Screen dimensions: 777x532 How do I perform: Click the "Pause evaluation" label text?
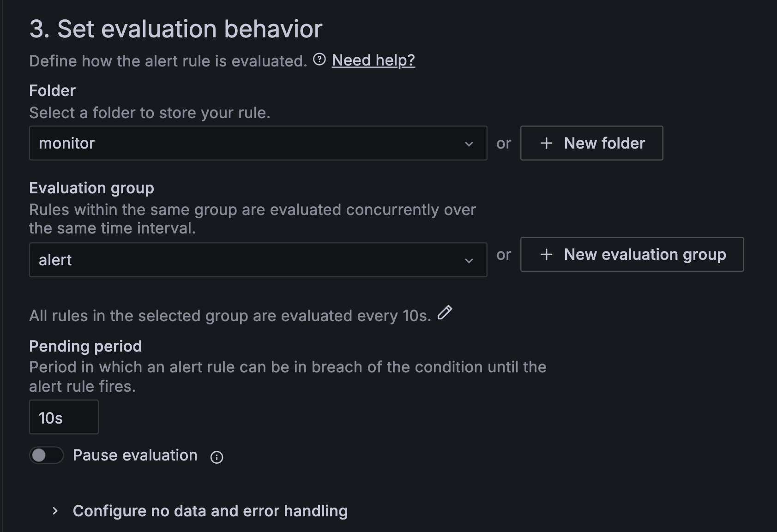(x=135, y=455)
